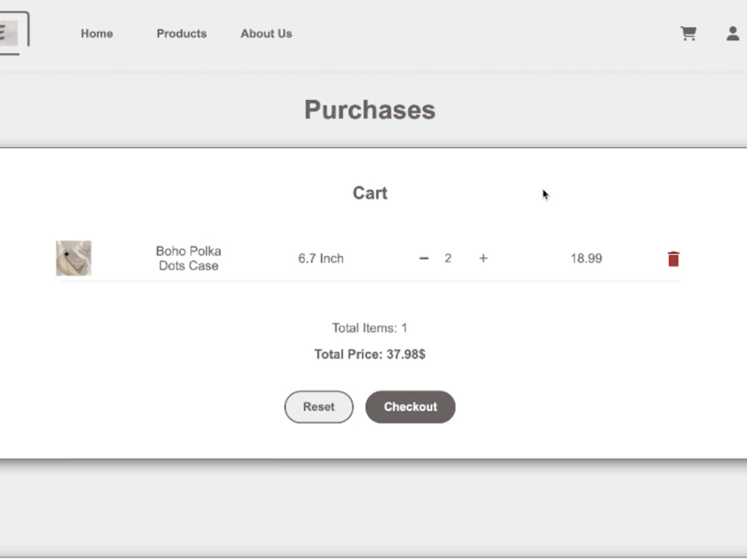The width and height of the screenshot is (747, 560).
Task: Click the Cart section heading
Action: point(370,193)
